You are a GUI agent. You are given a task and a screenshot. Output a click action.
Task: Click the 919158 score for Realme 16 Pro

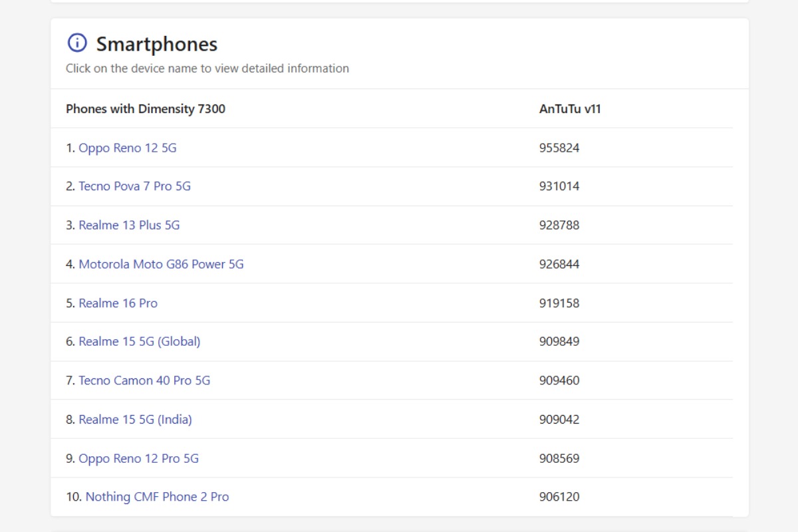click(559, 303)
